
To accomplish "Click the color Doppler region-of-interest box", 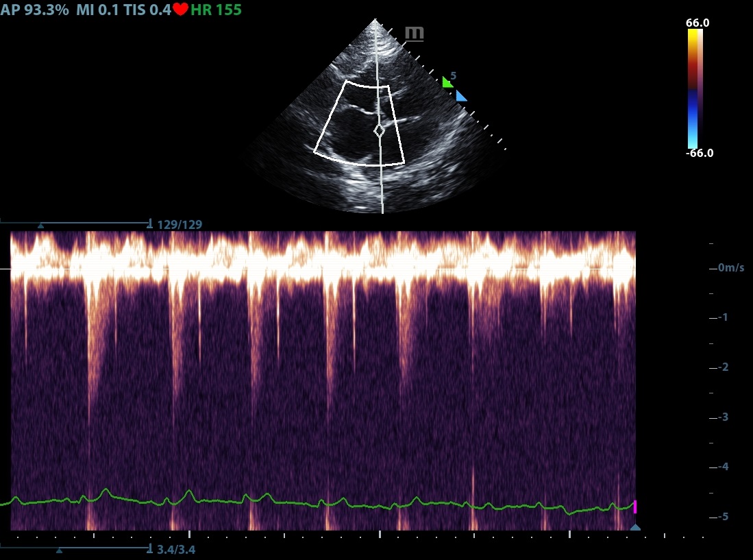I will point(359,123).
